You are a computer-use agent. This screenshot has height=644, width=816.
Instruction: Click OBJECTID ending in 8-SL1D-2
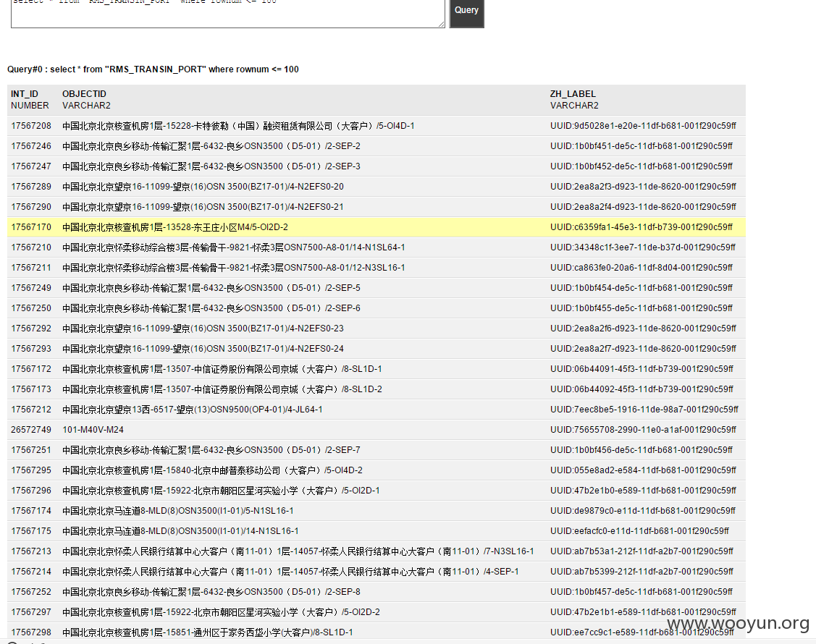click(x=222, y=389)
